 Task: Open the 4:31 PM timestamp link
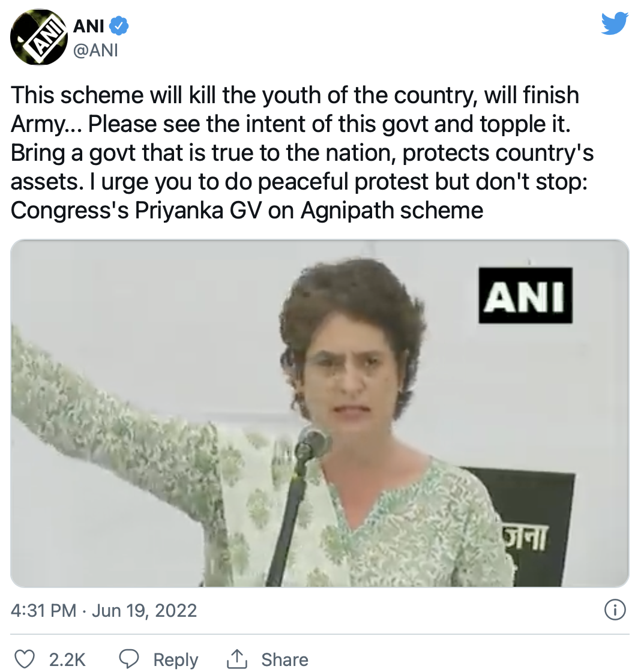coord(43,610)
